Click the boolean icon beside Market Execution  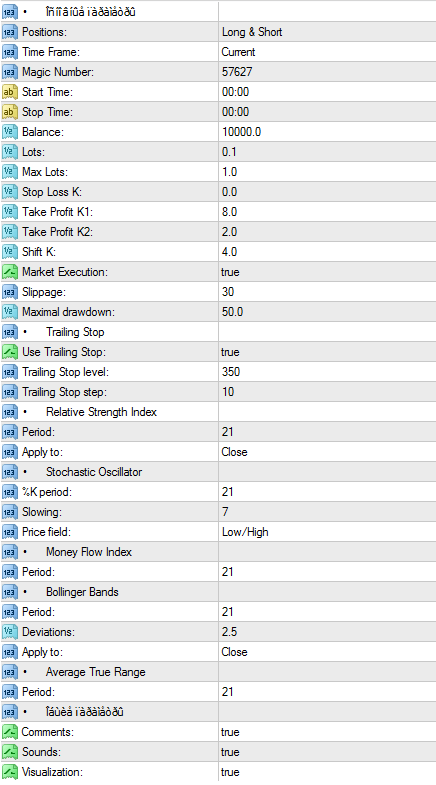tap(10, 272)
